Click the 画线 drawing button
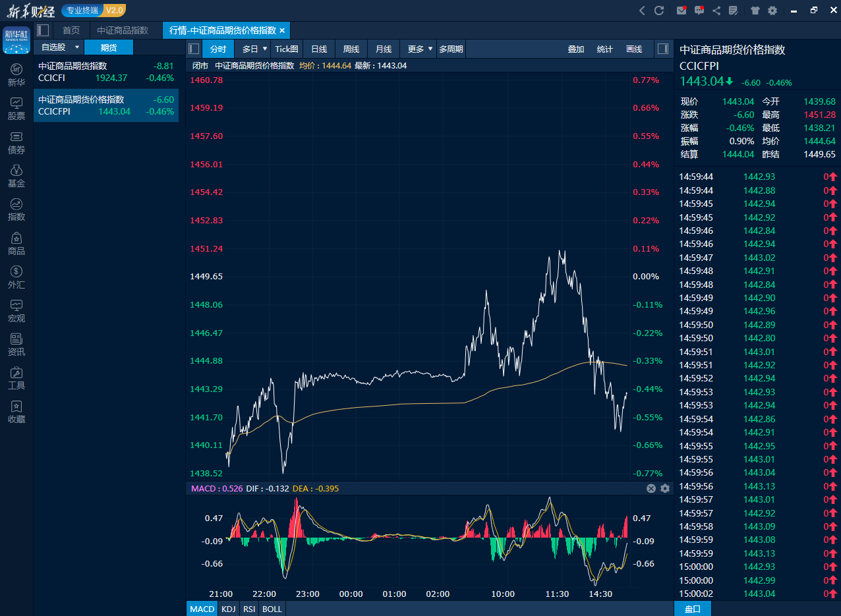This screenshot has width=841, height=616. click(x=633, y=48)
